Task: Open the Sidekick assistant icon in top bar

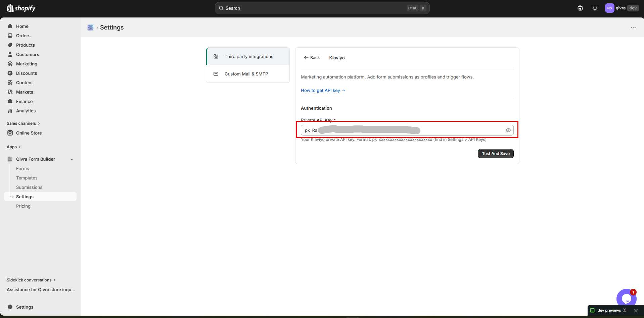Action: (x=580, y=8)
